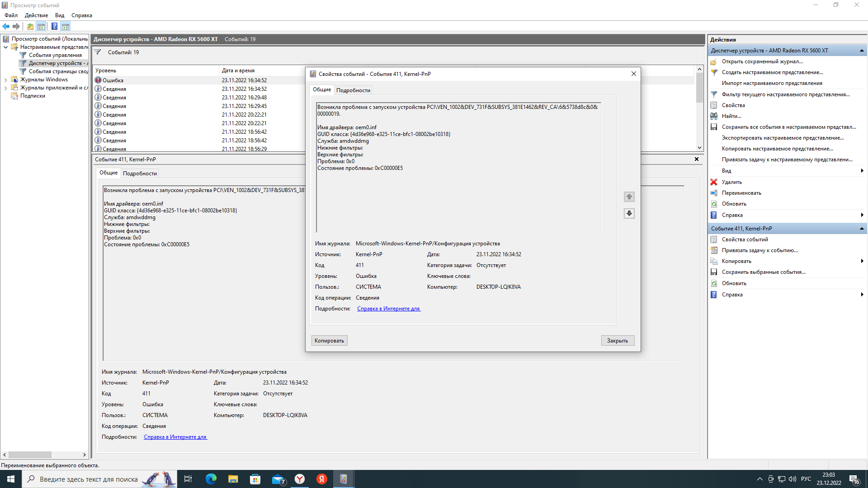The image size is (868, 488).
Task: Open notification center icon in taskbar
Action: pos(854,479)
